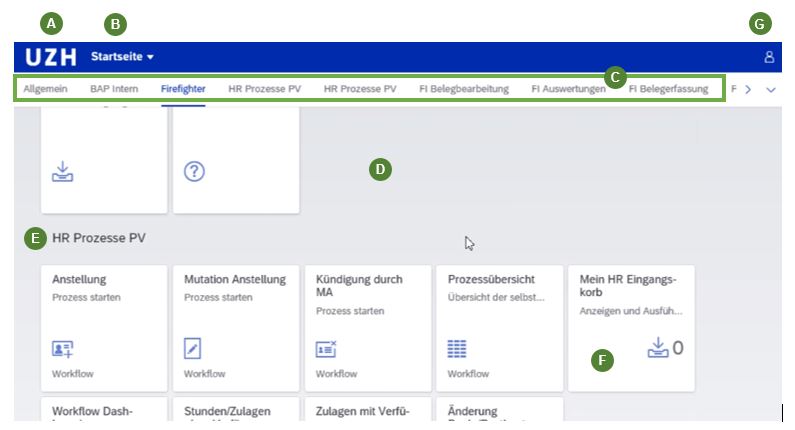Switch to the Allgemein tab

pyautogui.click(x=45, y=89)
